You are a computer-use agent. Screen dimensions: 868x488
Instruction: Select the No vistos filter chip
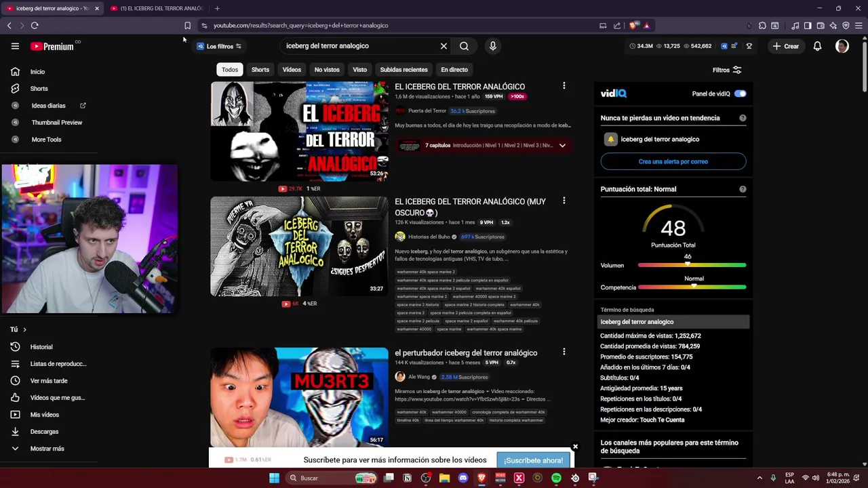(327, 70)
